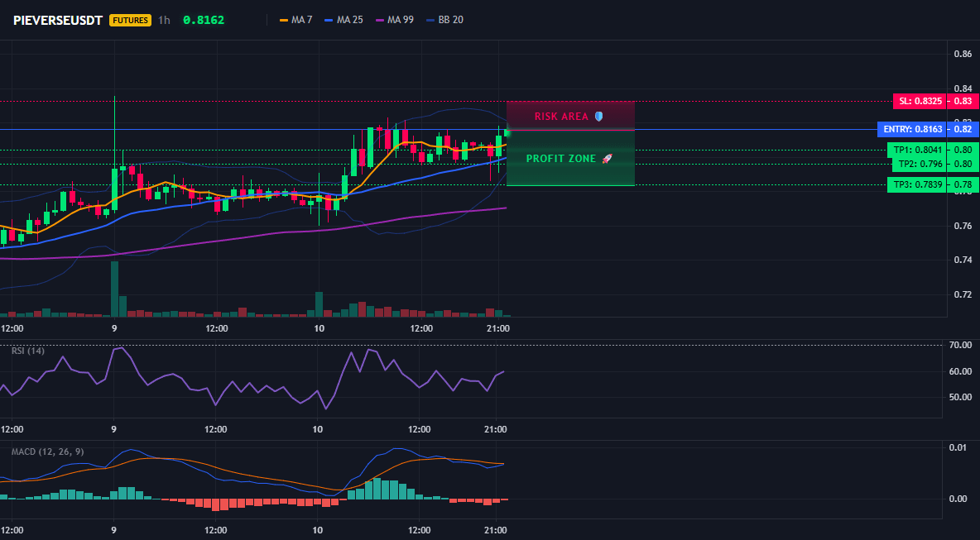Click the 21:00 label under MACD panel
The width and height of the screenshot is (980, 540).
click(497, 531)
